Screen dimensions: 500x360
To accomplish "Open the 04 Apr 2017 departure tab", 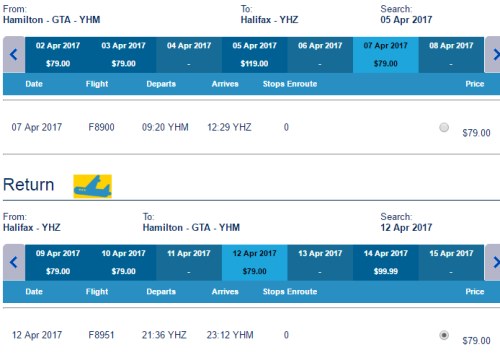I will 189,55.
